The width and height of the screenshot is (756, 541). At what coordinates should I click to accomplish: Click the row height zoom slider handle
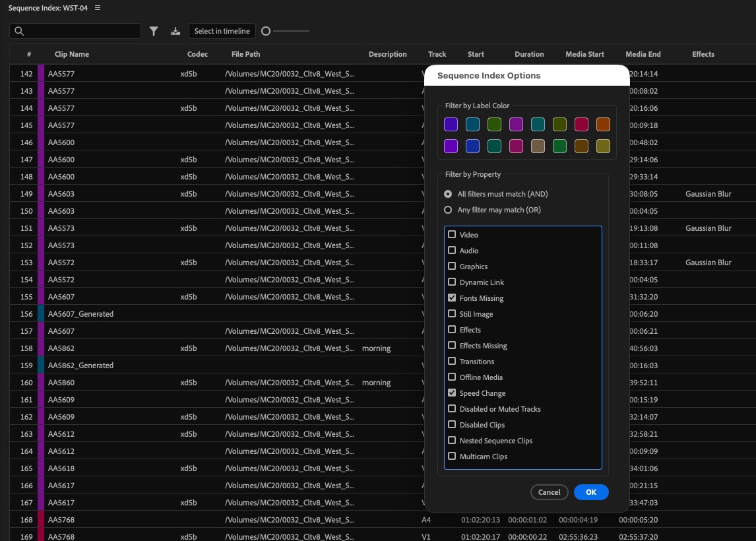pos(266,32)
